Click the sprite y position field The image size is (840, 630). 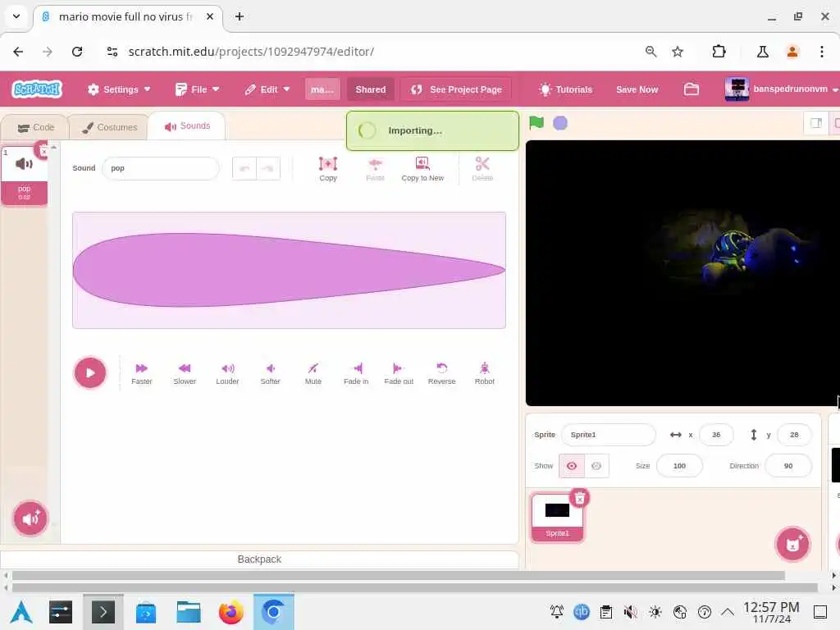tap(794, 435)
